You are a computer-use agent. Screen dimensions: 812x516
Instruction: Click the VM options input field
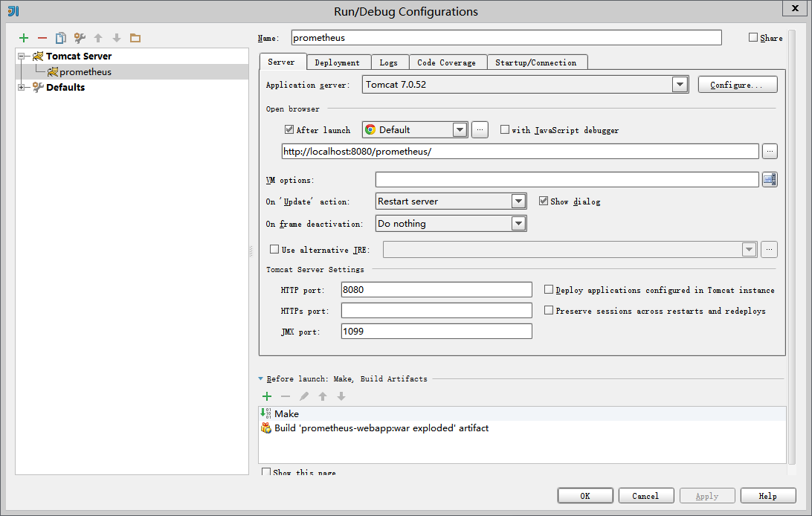[567, 180]
